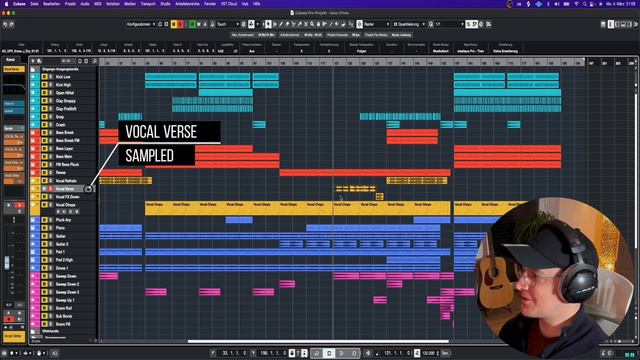640x360 pixels.
Task: Select the Pad 2 High track name
Action: [x=64, y=260]
